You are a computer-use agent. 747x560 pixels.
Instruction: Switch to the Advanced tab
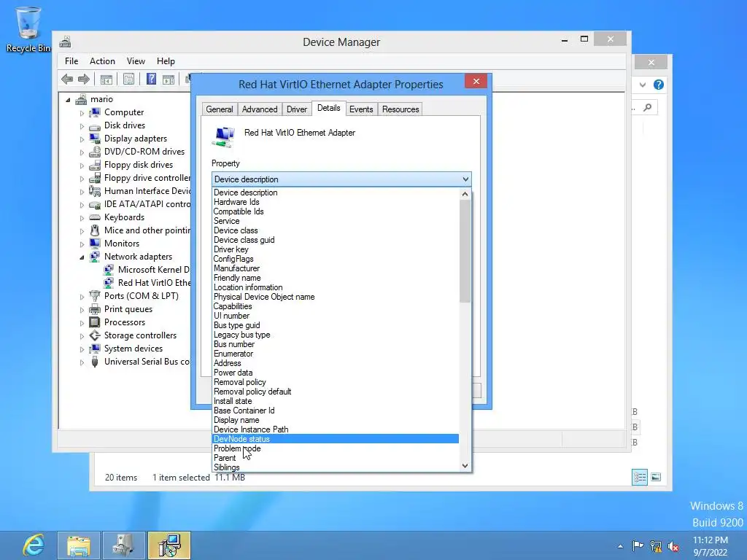coord(260,109)
